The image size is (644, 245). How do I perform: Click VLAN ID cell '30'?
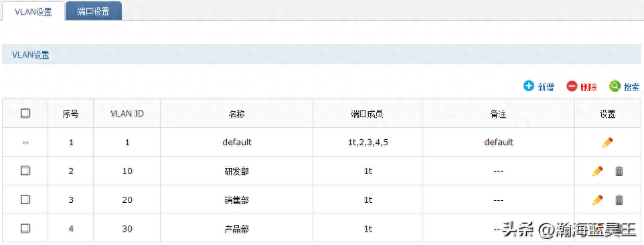coord(127,228)
